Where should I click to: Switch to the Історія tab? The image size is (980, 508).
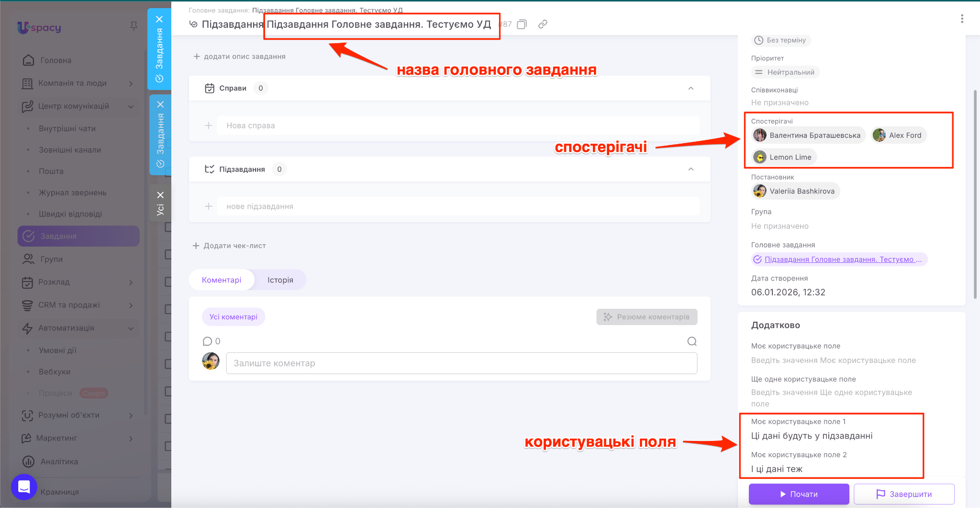click(280, 280)
